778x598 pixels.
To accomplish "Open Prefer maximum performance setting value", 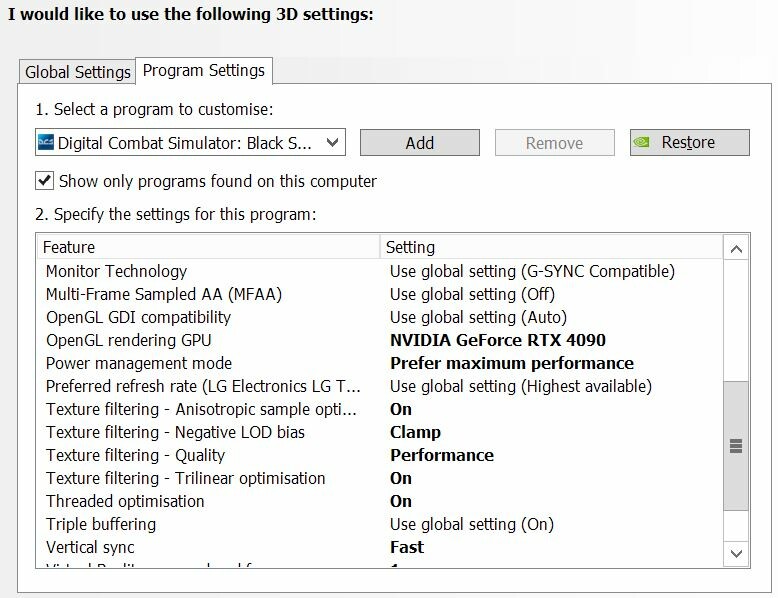I will 512,363.
